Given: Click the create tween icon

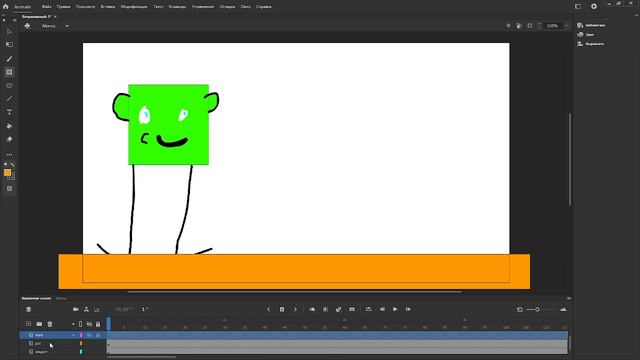Looking at the screenshot, I should [338, 309].
